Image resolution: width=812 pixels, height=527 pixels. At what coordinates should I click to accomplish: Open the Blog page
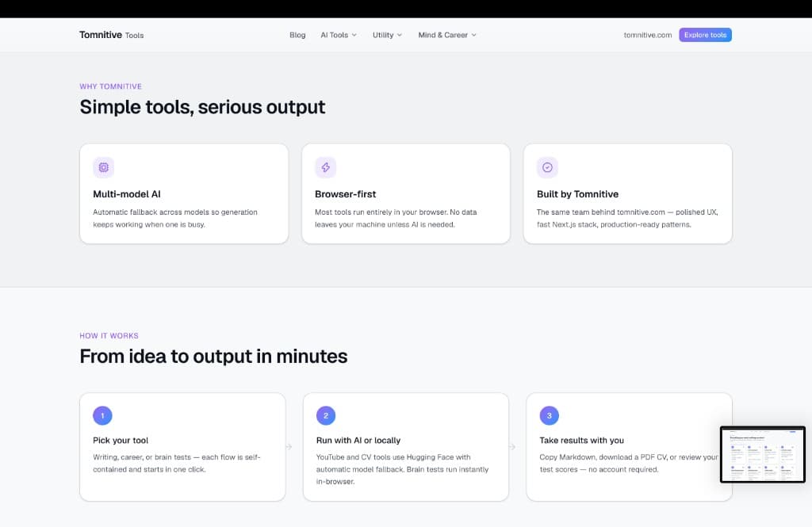click(297, 35)
